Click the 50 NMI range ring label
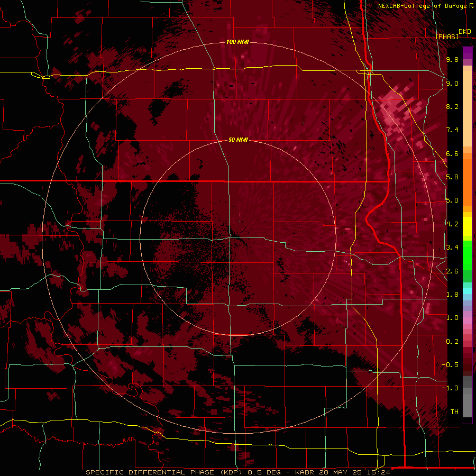The image size is (476, 476). point(238,140)
